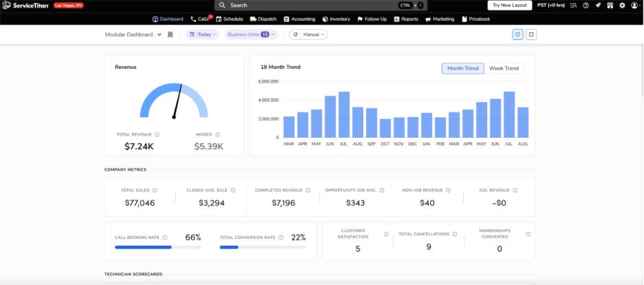This screenshot has width=644, height=285.
Task: Click the advanced search list icon
Action: (574, 6)
